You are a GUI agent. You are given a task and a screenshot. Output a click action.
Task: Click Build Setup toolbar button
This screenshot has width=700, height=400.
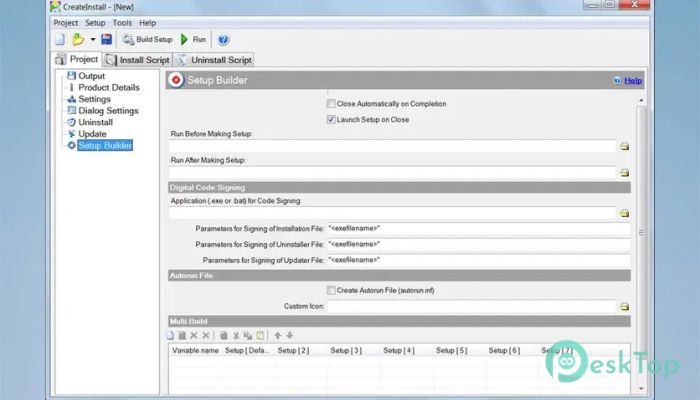pyautogui.click(x=148, y=39)
